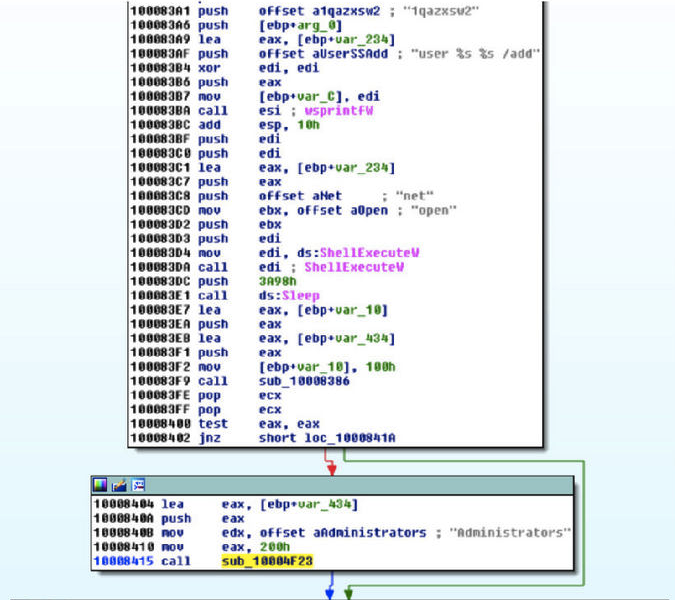Click the aNet offset operand
The width and height of the screenshot is (675, 600).
click(327, 196)
